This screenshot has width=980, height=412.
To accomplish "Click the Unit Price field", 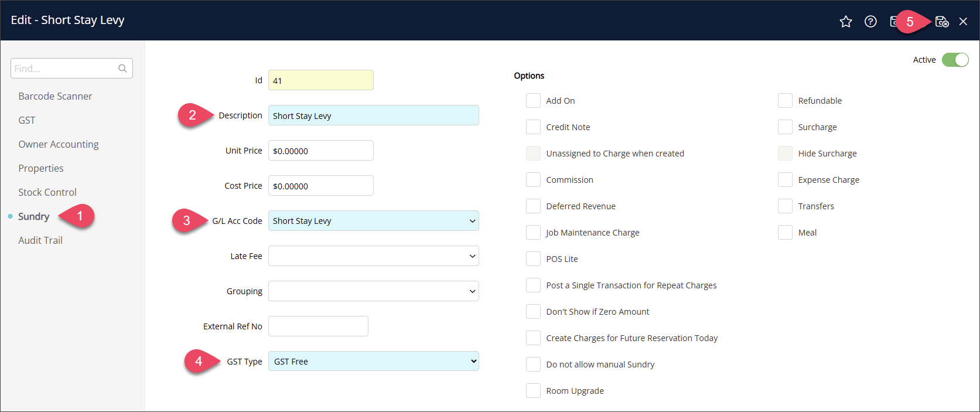I will [321, 151].
